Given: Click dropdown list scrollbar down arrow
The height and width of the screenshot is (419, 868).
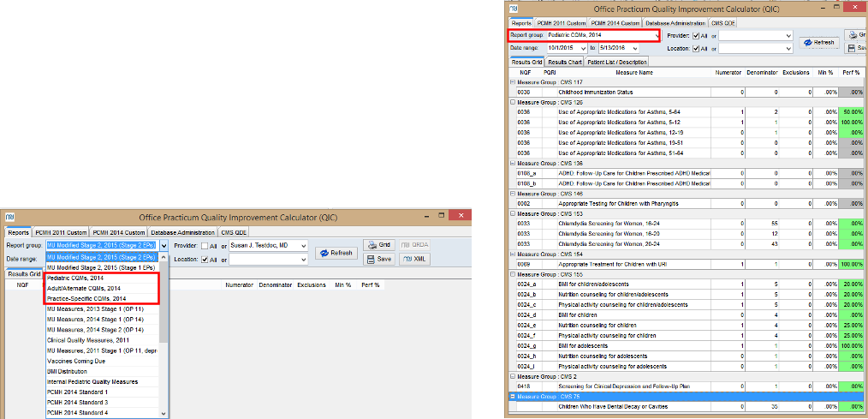Looking at the screenshot, I should point(163,414).
